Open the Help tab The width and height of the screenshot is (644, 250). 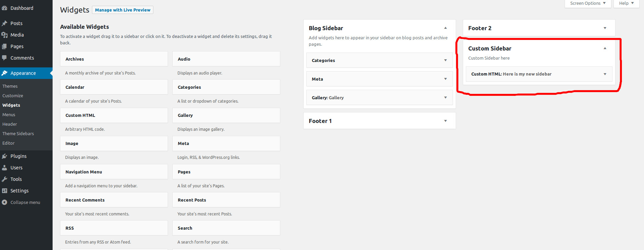pyautogui.click(x=626, y=3)
